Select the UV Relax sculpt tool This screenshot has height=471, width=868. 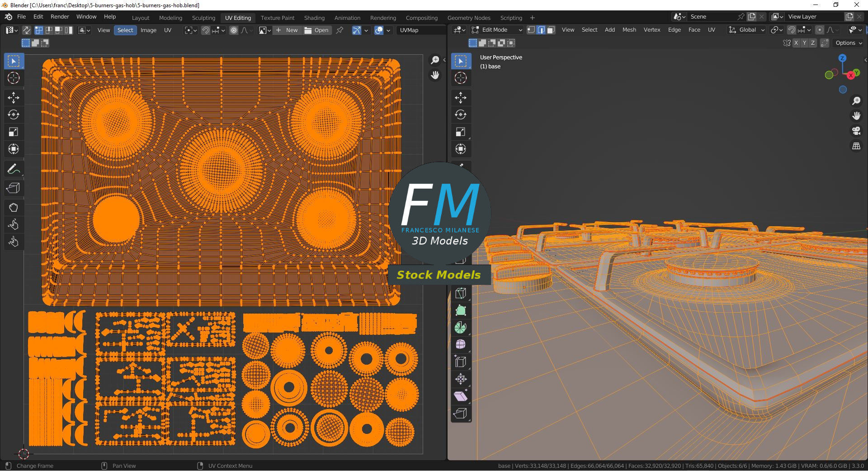(14, 225)
